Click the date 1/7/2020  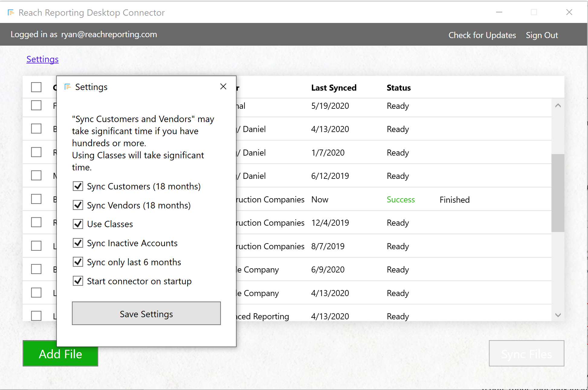328,153
